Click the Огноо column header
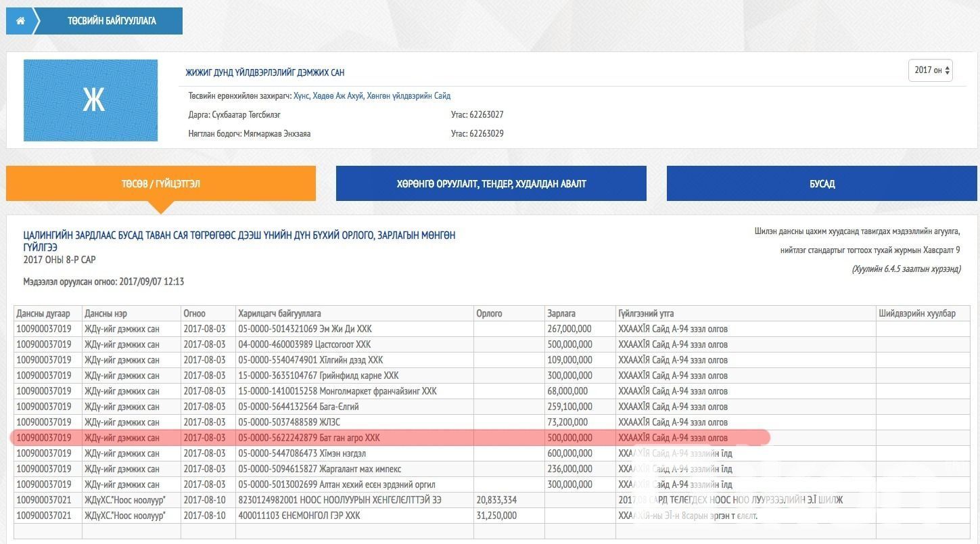 [x=195, y=313]
